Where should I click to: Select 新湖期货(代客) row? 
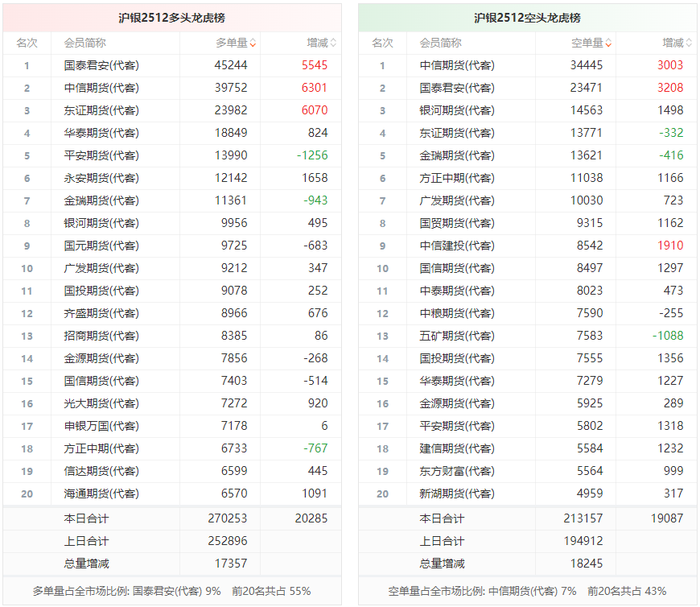[x=528, y=493]
